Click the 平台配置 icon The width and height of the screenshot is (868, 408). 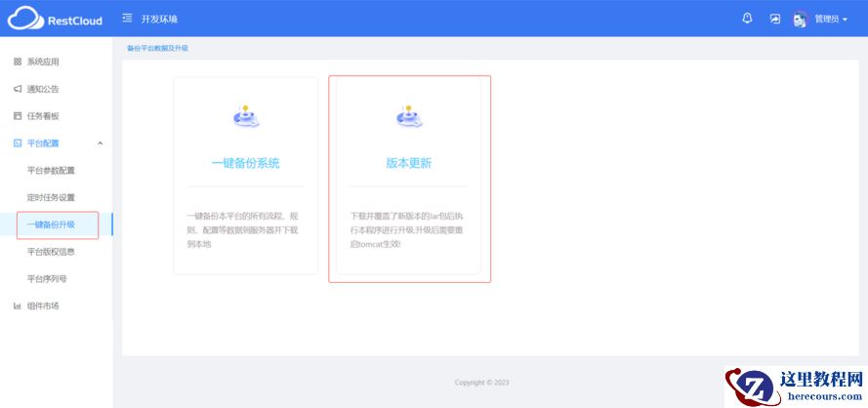(x=18, y=143)
